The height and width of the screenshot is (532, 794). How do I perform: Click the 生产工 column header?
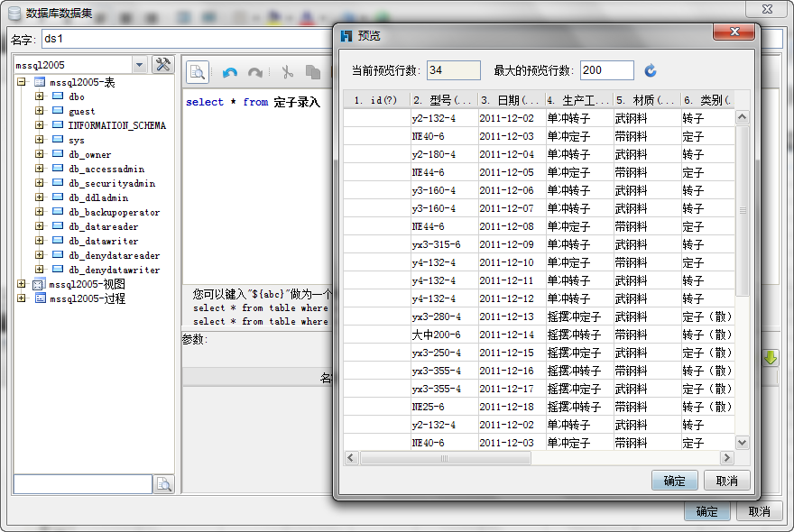(x=578, y=100)
